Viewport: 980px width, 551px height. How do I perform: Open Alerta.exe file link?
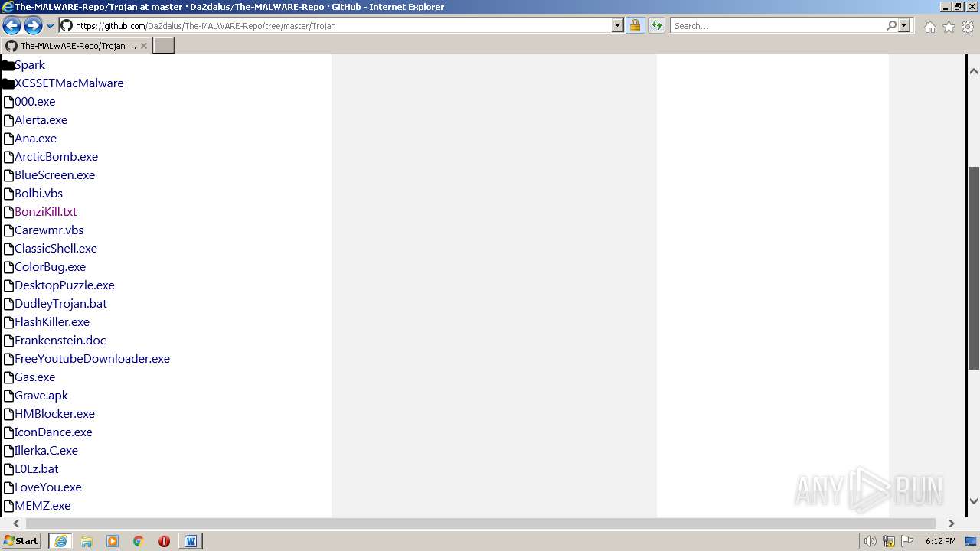pos(41,120)
